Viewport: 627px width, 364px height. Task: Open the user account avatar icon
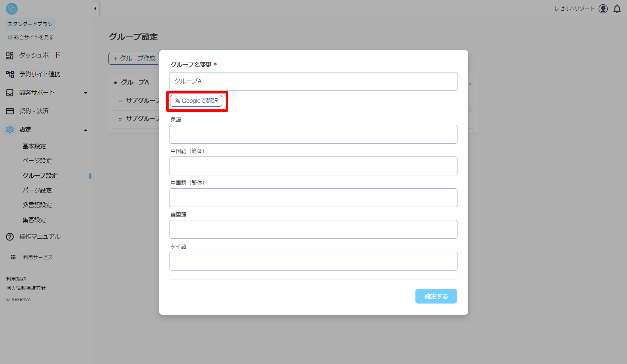[603, 9]
